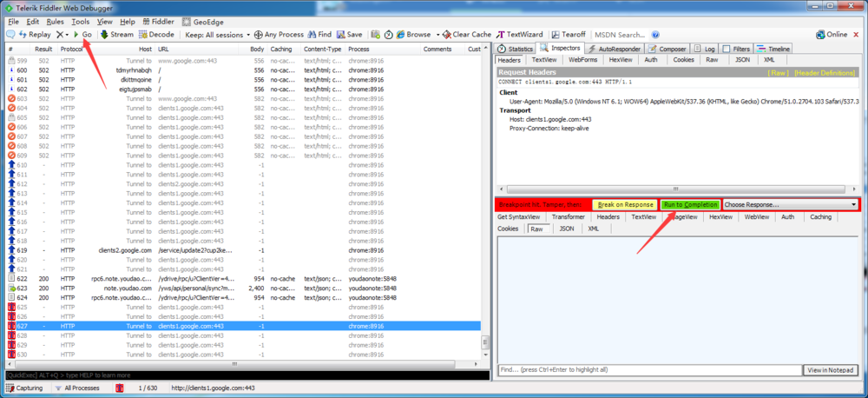868x398 pixels.
Task: Toggle Stream mode in the toolbar
Action: point(117,35)
